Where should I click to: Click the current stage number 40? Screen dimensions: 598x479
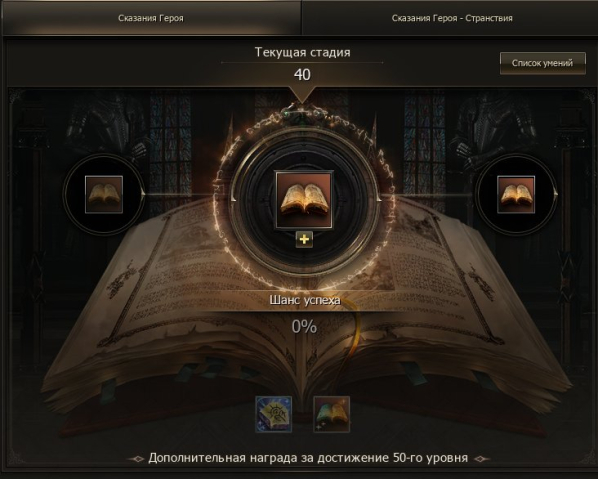(302, 74)
